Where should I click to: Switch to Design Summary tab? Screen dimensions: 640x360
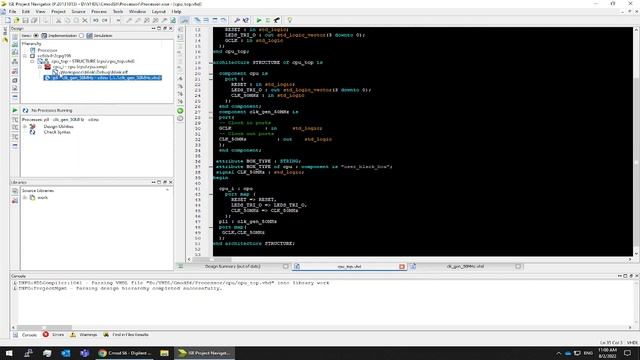233,267
